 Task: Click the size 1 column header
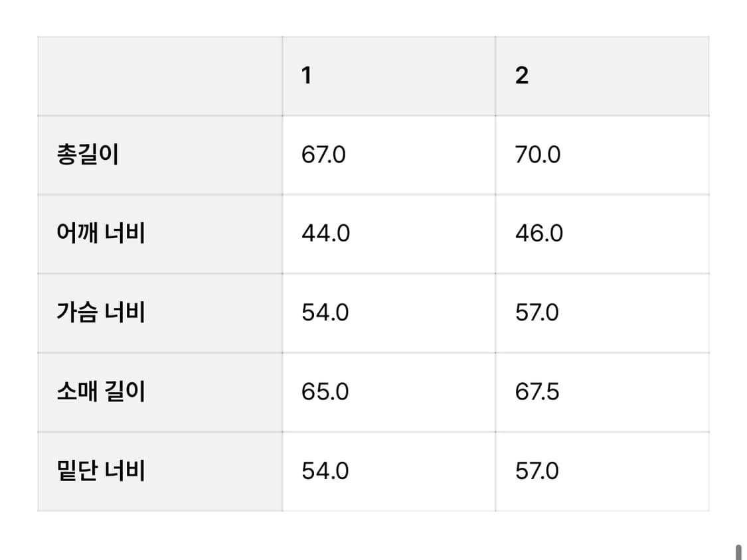point(306,76)
